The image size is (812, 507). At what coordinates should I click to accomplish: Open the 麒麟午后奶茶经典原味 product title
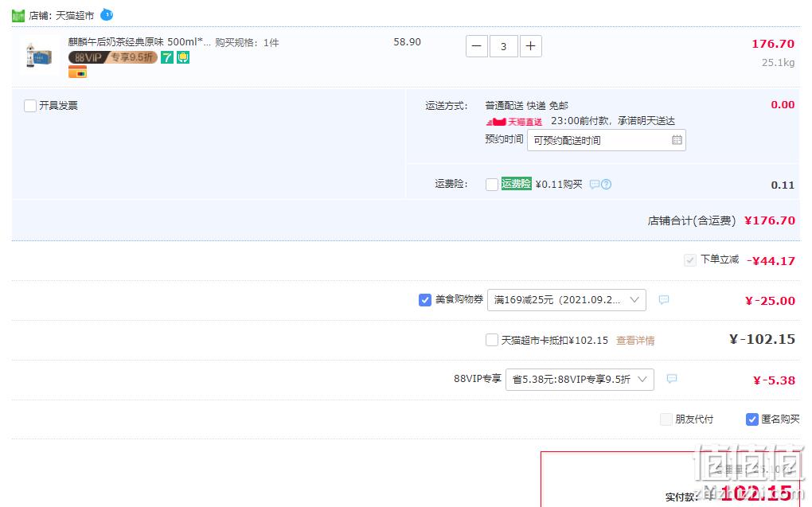click(139, 42)
